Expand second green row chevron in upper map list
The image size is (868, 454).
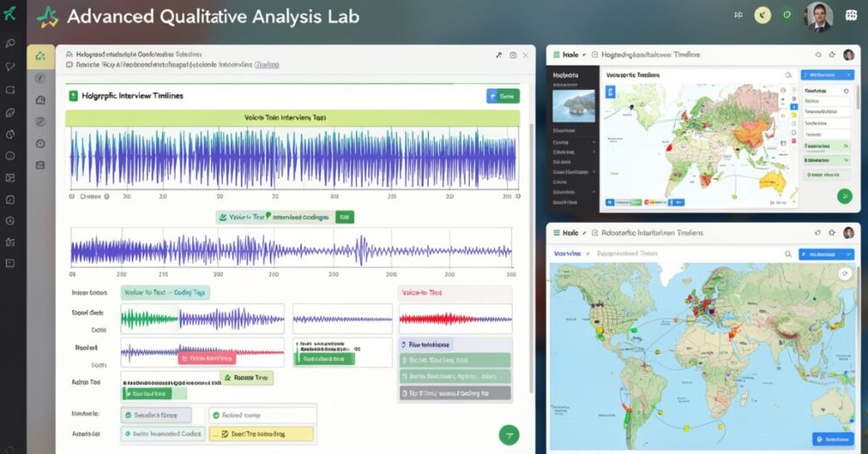click(845, 160)
